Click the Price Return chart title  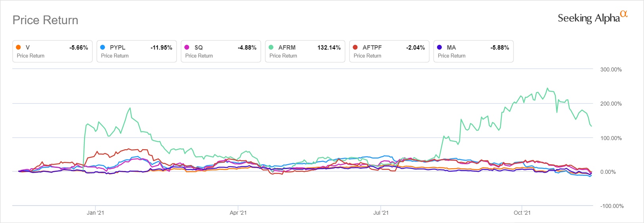[46, 20]
